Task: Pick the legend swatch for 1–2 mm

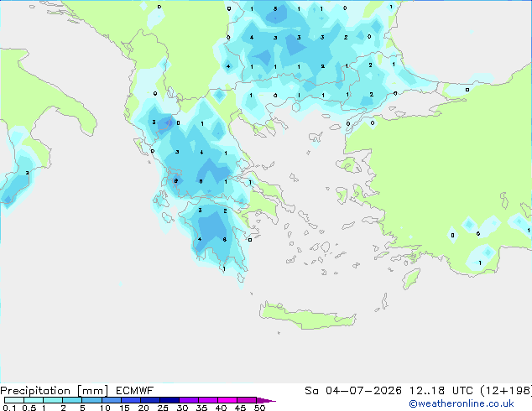Action: (53, 400)
